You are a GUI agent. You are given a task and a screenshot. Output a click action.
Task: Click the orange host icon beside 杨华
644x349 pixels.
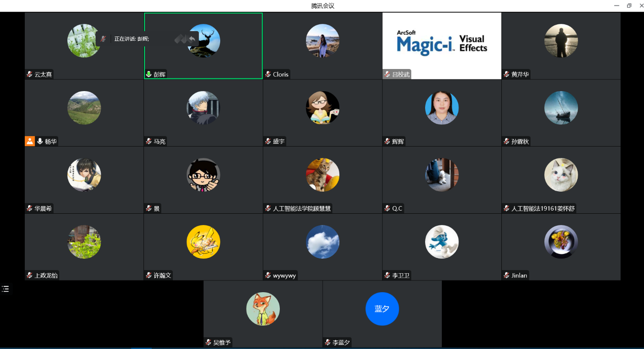[30, 141]
